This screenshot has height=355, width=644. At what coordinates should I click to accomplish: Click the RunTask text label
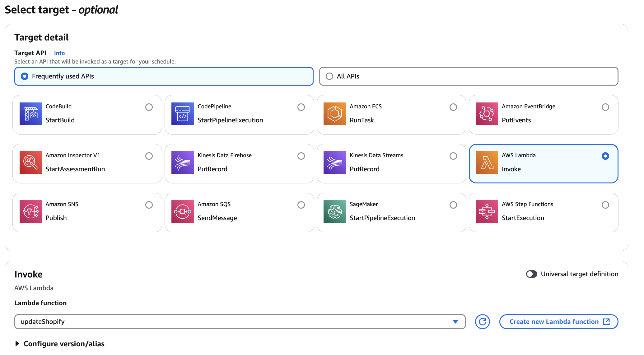[362, 120]
